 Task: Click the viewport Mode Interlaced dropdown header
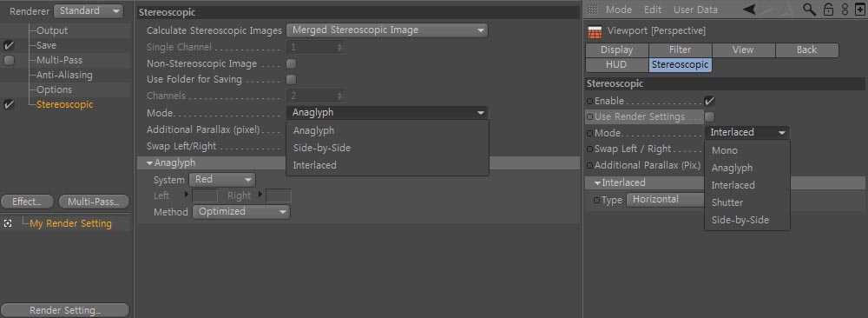click(x=746, y=132)
